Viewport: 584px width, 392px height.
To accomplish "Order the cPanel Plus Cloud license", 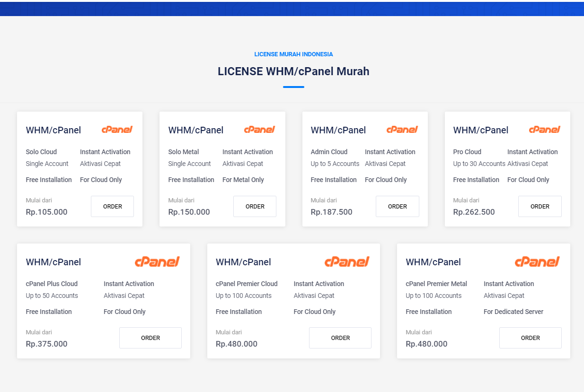I will tap(150, 338).
